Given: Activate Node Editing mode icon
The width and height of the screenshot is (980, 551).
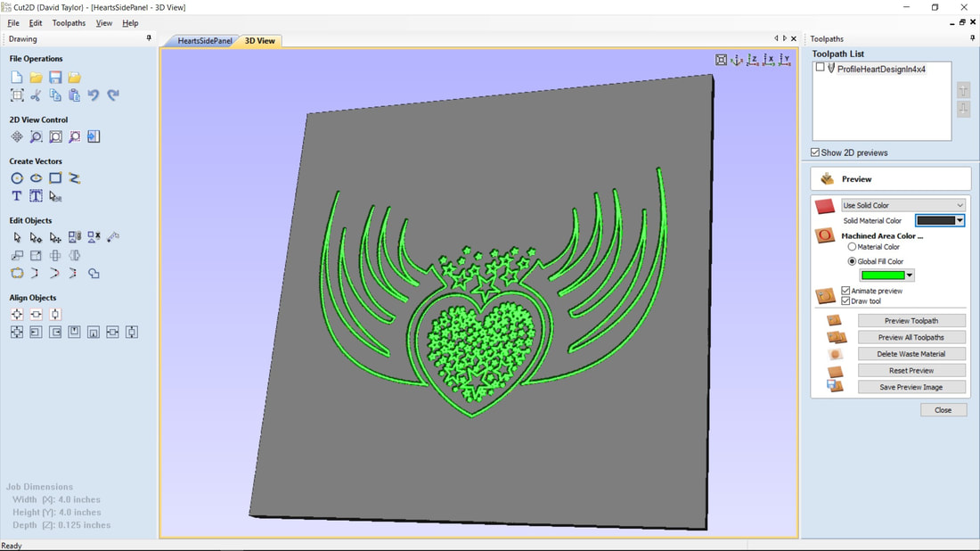Looking at the screenshot, I should point(36,238).
